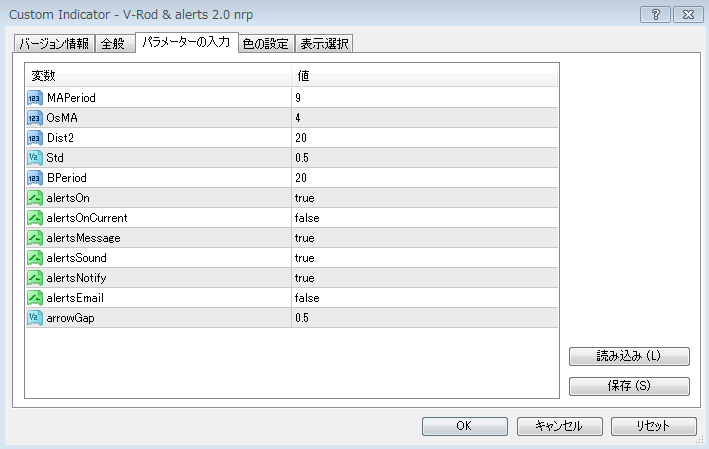Select the alertsSound value true
This screenshot has width=709, height=449.
point(305,258)
